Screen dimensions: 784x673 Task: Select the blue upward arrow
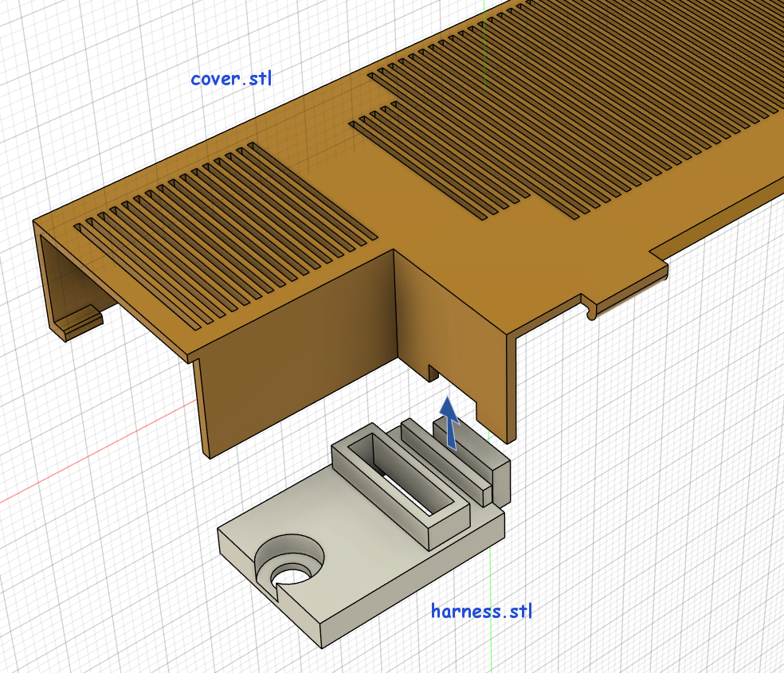pos(450,419)
